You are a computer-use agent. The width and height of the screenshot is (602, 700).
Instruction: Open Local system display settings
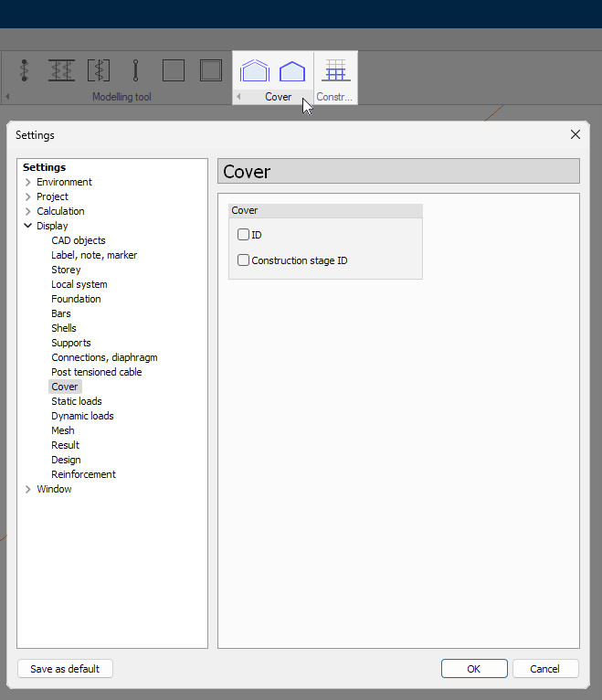click(x=79, y=284)
